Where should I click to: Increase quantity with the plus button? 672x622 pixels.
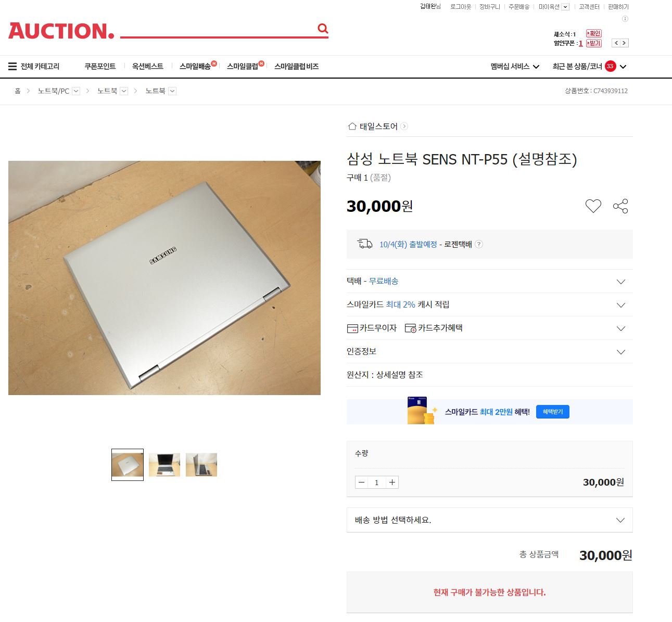pos(392,483)
